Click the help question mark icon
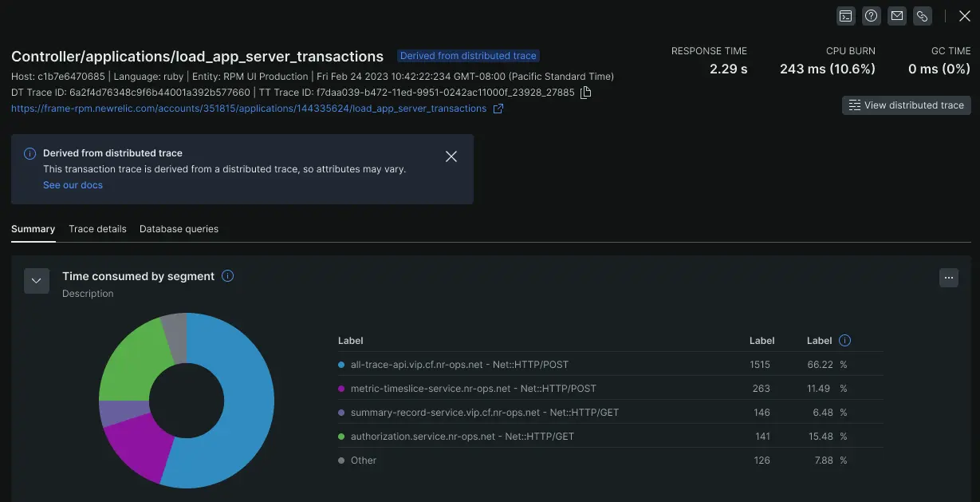The image size is (980, 502). click(872, 16)
